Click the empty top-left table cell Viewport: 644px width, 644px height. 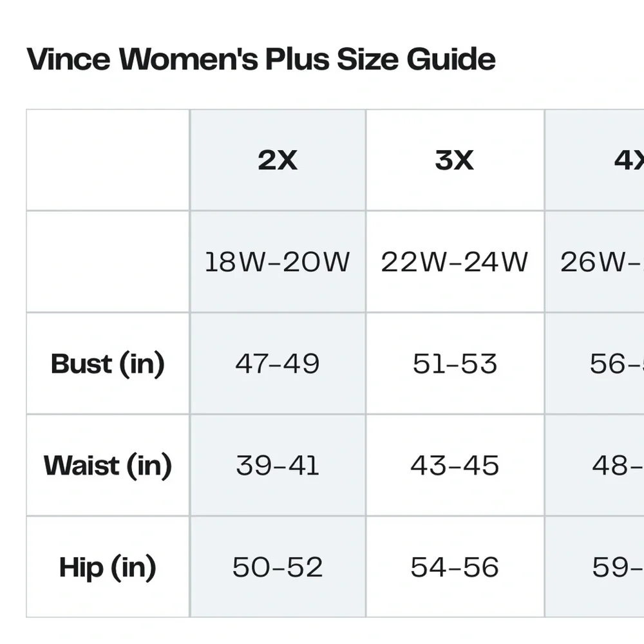click(x=108, y=160)
